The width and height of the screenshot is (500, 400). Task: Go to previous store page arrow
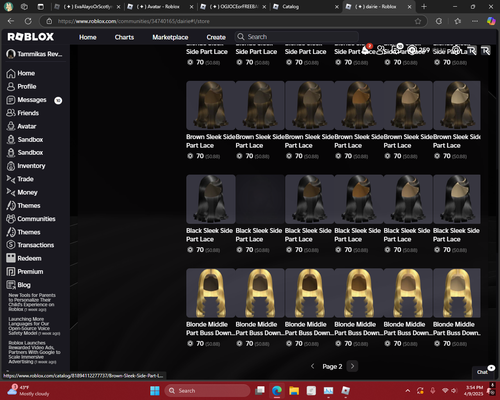[312, 366]
